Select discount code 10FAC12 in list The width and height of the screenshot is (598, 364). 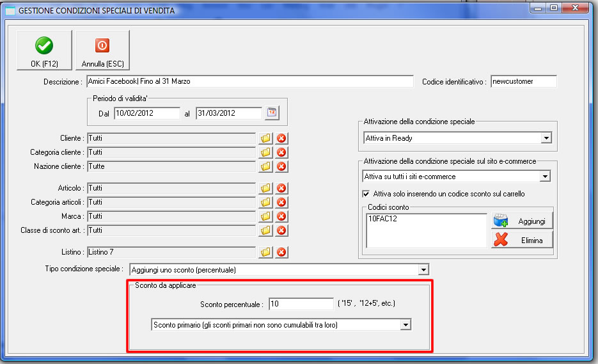coord(382,219)
